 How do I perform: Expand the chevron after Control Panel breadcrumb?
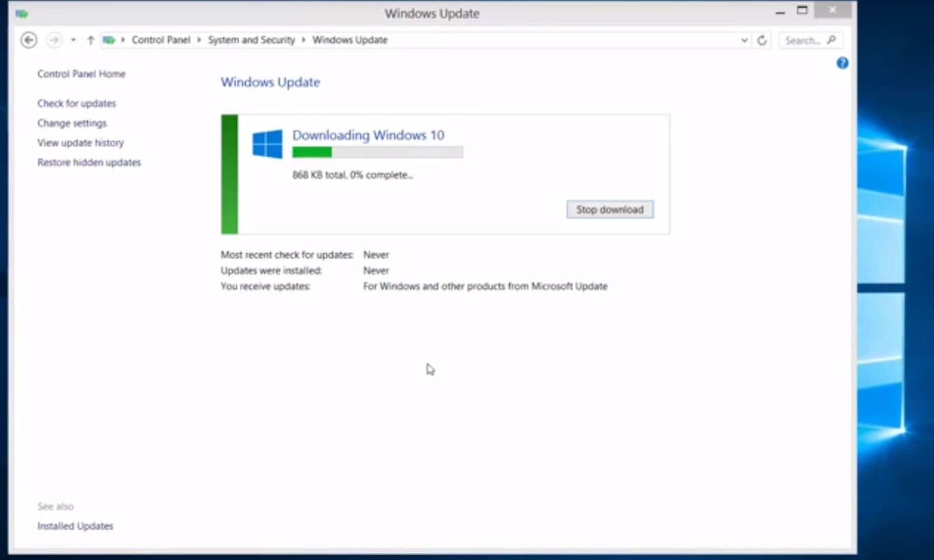click(x=199, y=40)
